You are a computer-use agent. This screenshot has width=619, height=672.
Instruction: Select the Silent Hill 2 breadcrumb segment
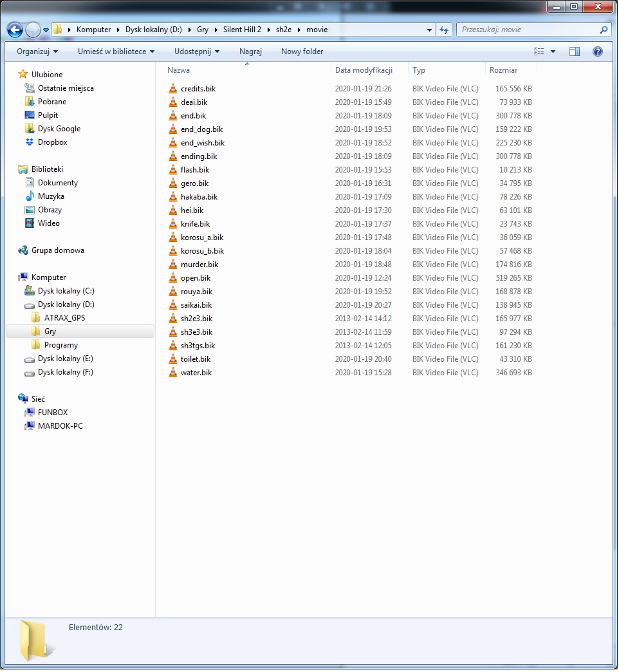coord(242,30)
